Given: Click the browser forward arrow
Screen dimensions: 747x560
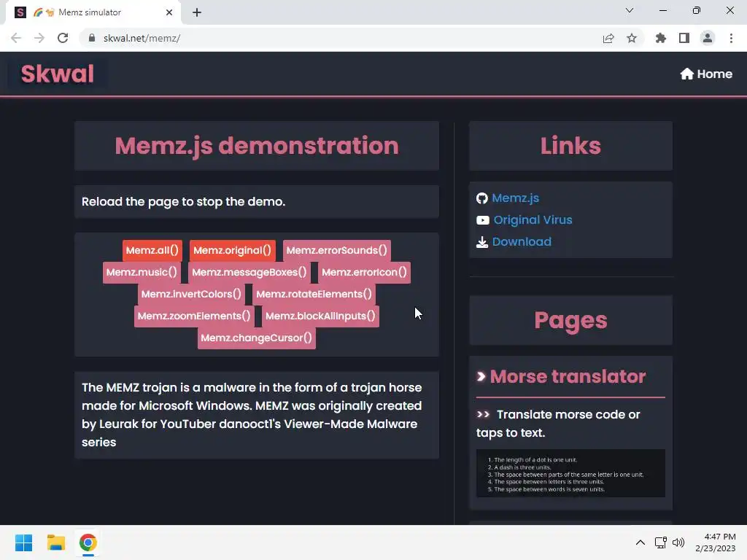Looking at the screenshot, I should pyautogui.click(x=39, y=38).
